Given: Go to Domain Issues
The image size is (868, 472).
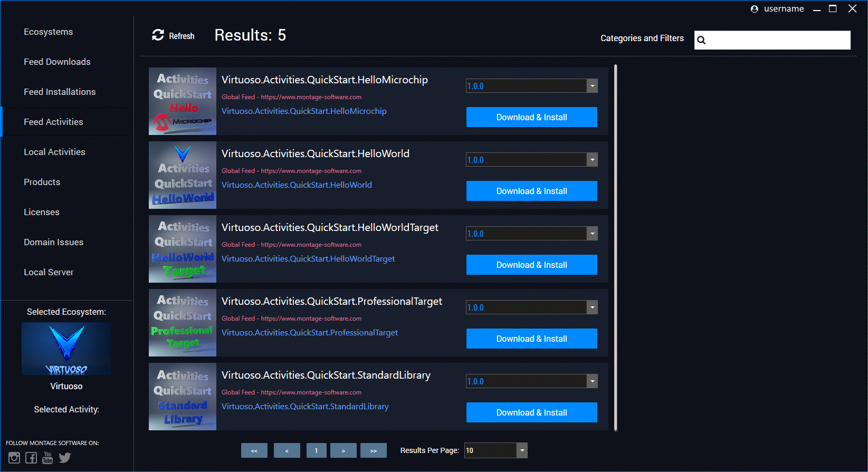Looking at the screenshot, I should point(54,242).
